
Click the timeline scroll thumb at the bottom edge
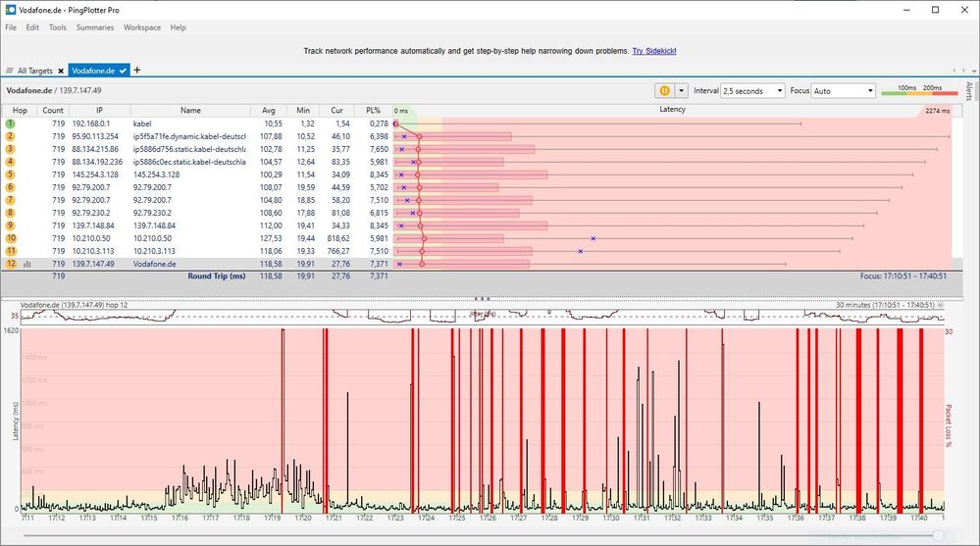pos(938,535)
